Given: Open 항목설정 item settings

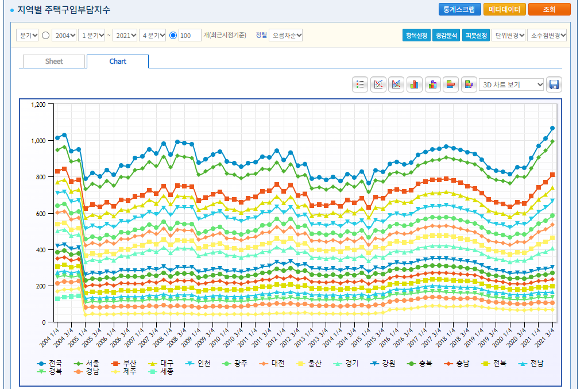Looking at the screenshot, I should [416, 35].
